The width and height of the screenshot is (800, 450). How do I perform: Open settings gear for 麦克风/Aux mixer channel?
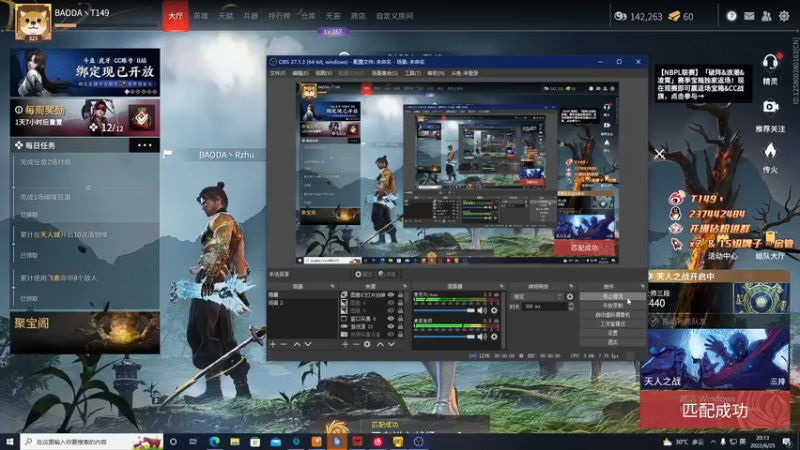(494, 310)
